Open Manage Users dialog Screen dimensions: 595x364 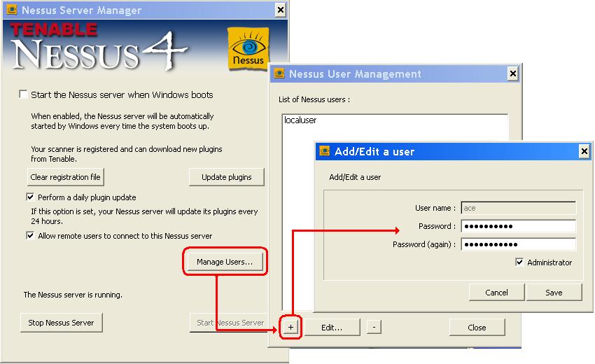(225, 262)
